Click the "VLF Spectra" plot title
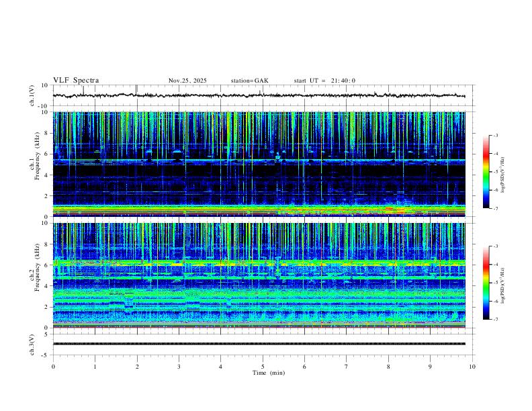 pos(76,81)
